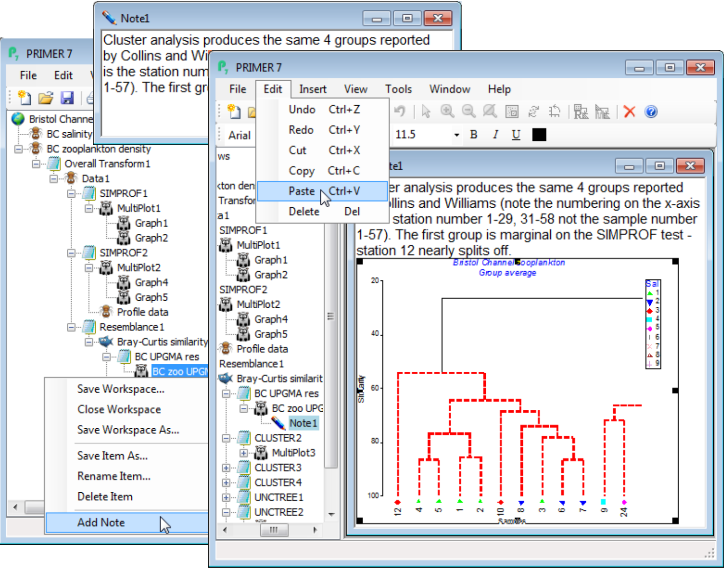The height and width of the screenshot is (571, 728).
Task: Open the blue Help question mark icon
Action: [x=651, y=112]
